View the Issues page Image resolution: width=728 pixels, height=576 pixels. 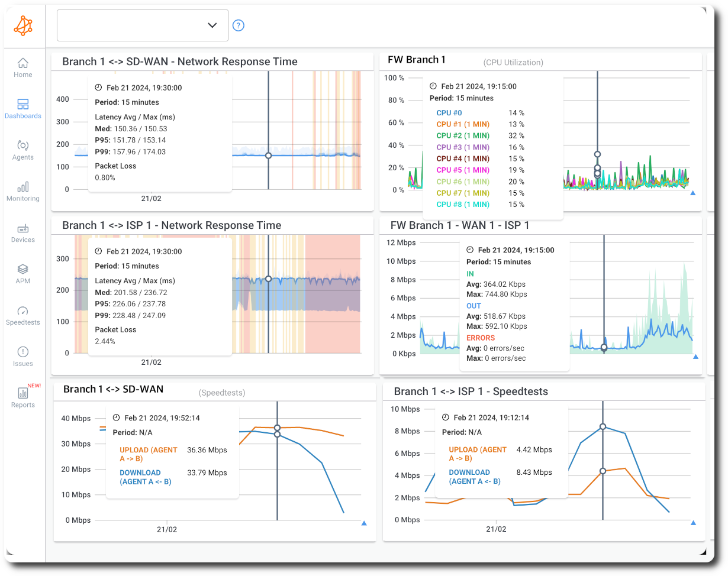point(22,355)
